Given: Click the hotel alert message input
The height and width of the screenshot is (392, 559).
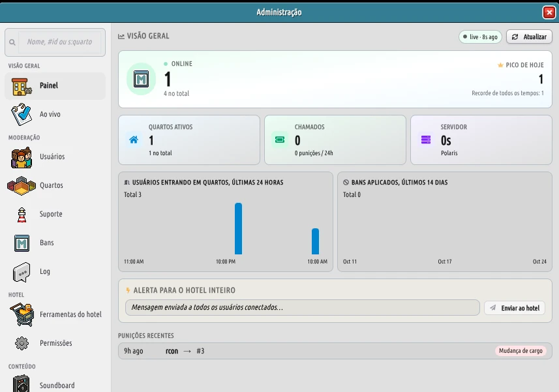Looking at the screenshot, I should 302,308.
